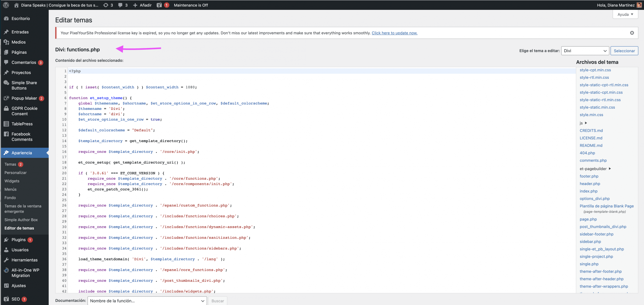Click the Popup Maker icon
This screenshot has height=305, width=644.
6,98
